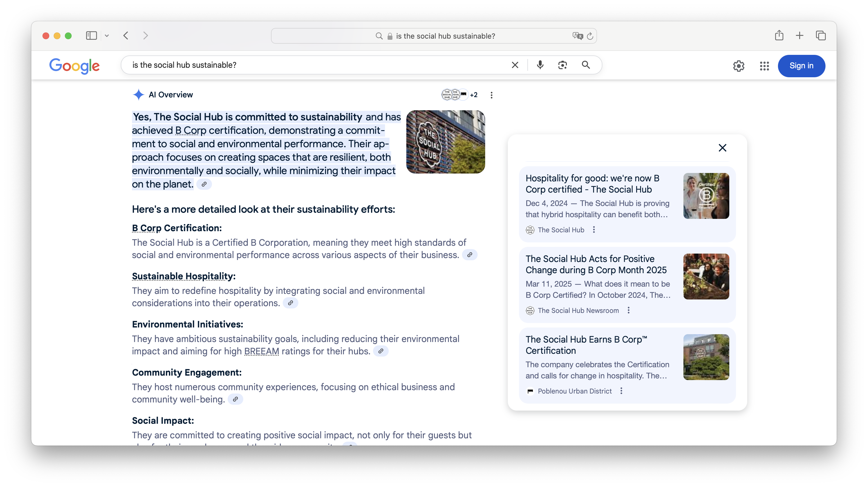The image size is (868, 487).
Task: Close the sources side panel
Action: (x=722, y=148)
